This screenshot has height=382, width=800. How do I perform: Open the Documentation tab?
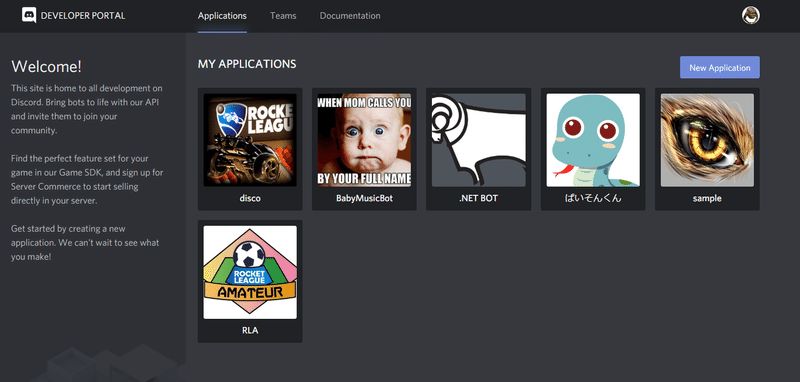click(350, 16)
